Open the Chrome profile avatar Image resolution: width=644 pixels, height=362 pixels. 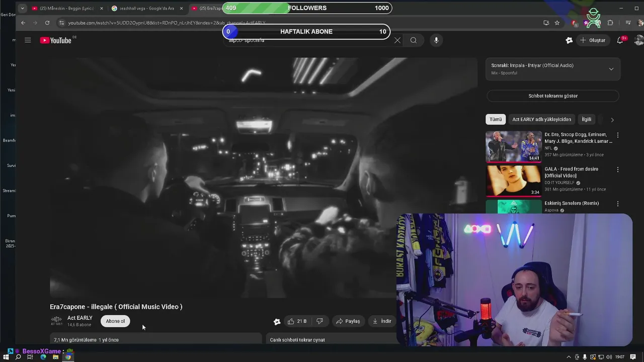640,23
